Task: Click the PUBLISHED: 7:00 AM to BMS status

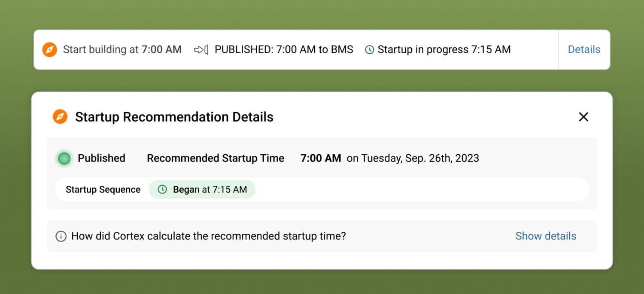Action: pos(284,49)
